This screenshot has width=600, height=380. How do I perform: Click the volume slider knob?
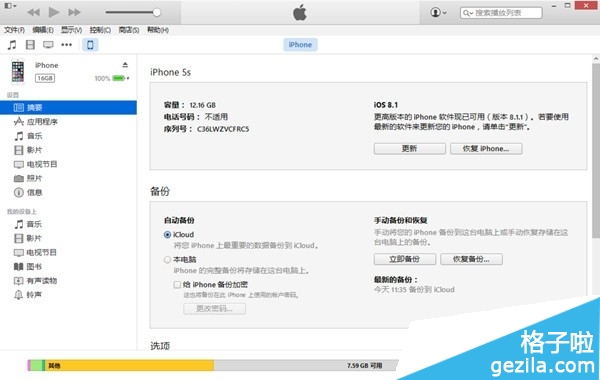pyautogui.click(x=157, y=12)
